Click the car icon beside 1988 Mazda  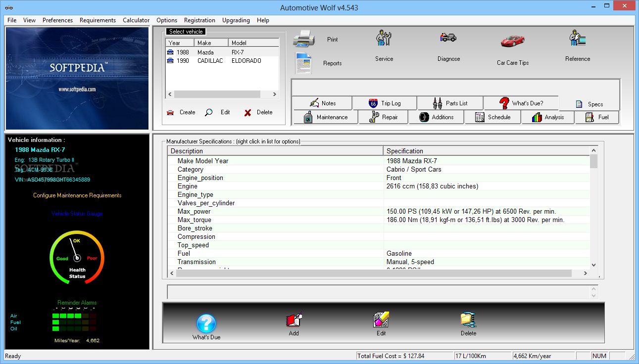coord(170,52)
